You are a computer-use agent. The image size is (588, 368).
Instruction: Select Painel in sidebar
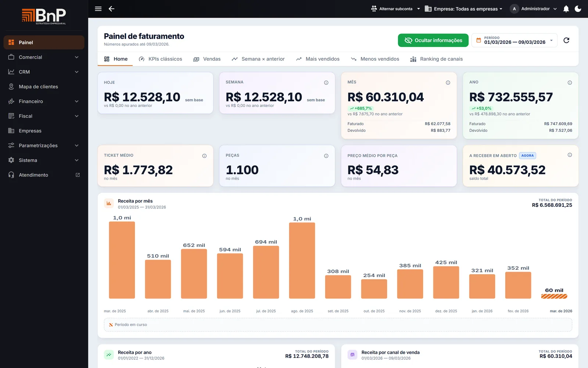click(44, 42)
